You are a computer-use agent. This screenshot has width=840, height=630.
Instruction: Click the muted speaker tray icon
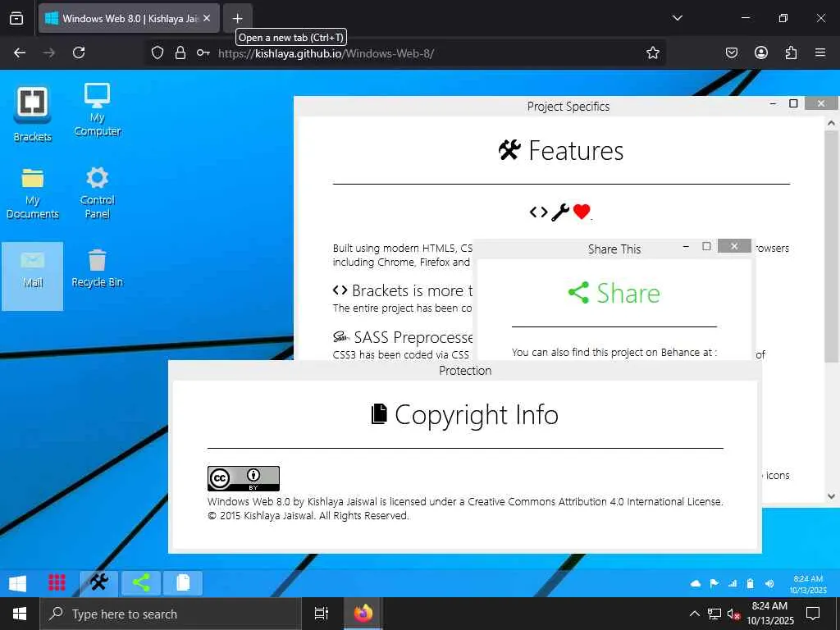click(733, 614)
